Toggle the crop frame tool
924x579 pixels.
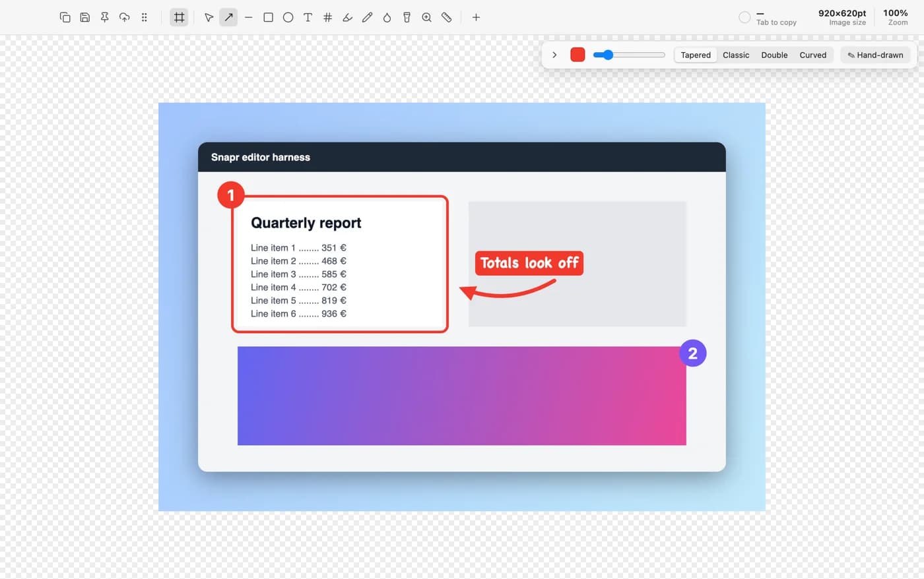click(x=179, y=17)
